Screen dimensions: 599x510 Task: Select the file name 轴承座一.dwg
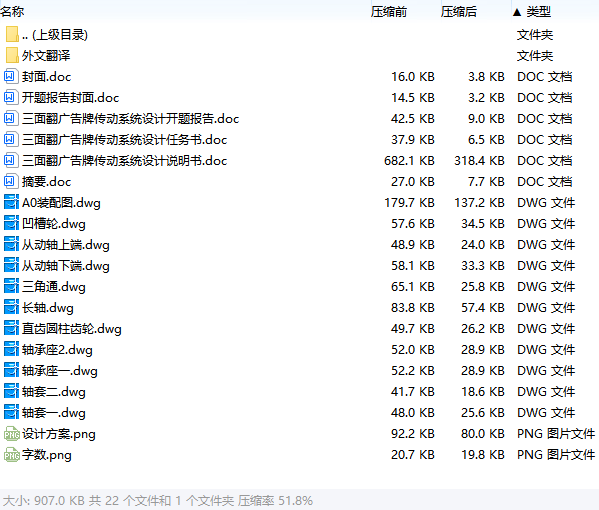click(x=60, y=371)
